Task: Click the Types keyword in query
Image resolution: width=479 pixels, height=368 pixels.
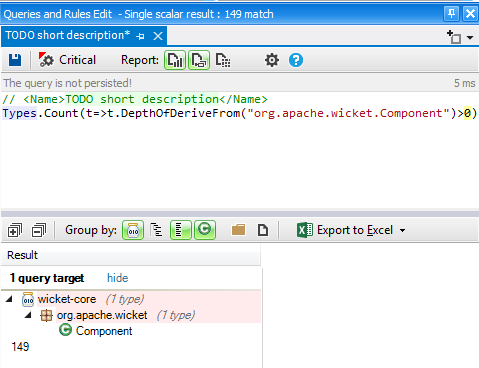Action: [x=19, y=113]
